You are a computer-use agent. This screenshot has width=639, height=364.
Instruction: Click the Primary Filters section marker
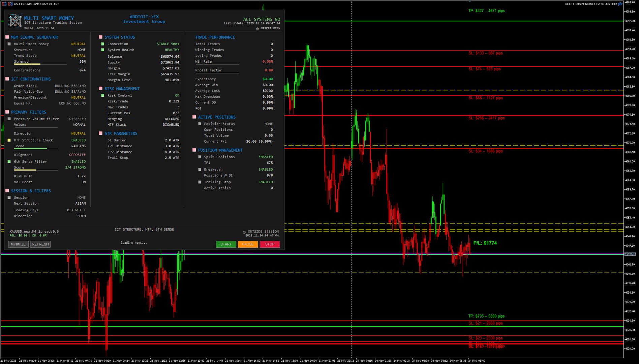pyautogui.click(x=7, y=112)
